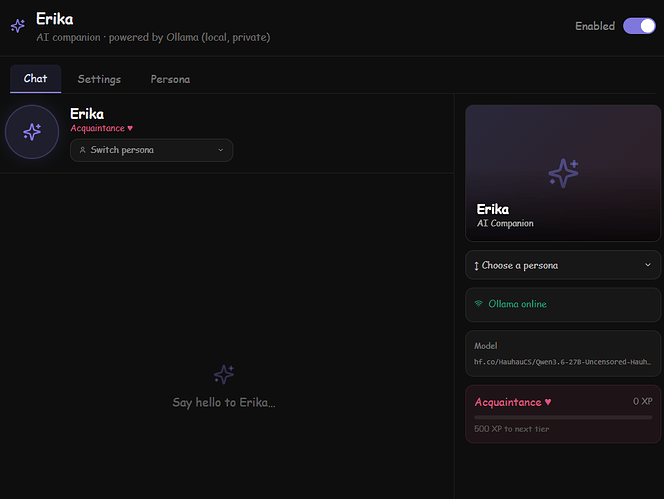The height and width of the screenshot is (499, 664).
Task: Click the 500 XP to next tier text
Action: (512, 429)
